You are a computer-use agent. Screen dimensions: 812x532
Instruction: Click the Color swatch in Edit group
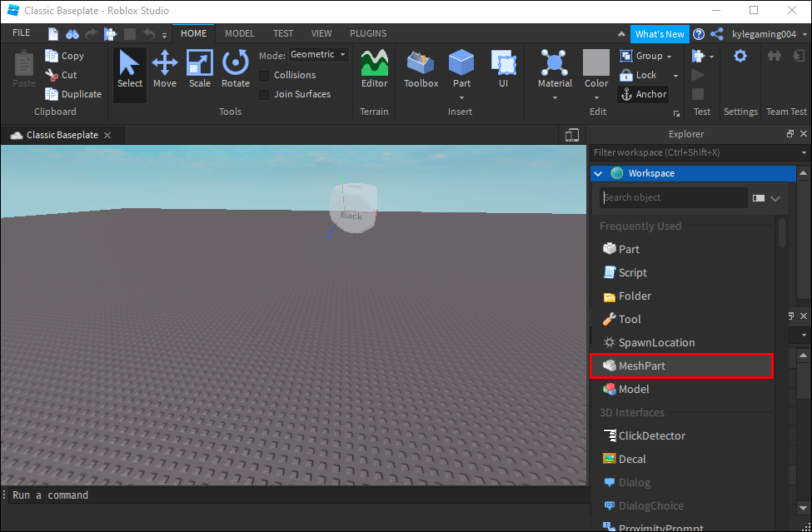coord(596,63)
